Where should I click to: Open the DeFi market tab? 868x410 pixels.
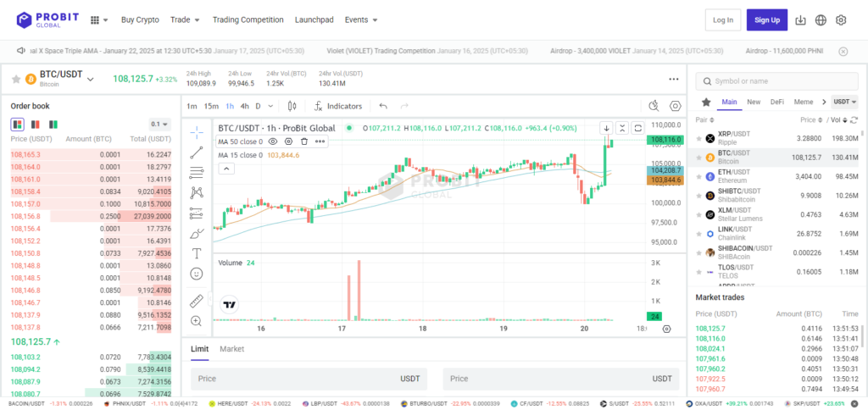(x=777, y=102)
